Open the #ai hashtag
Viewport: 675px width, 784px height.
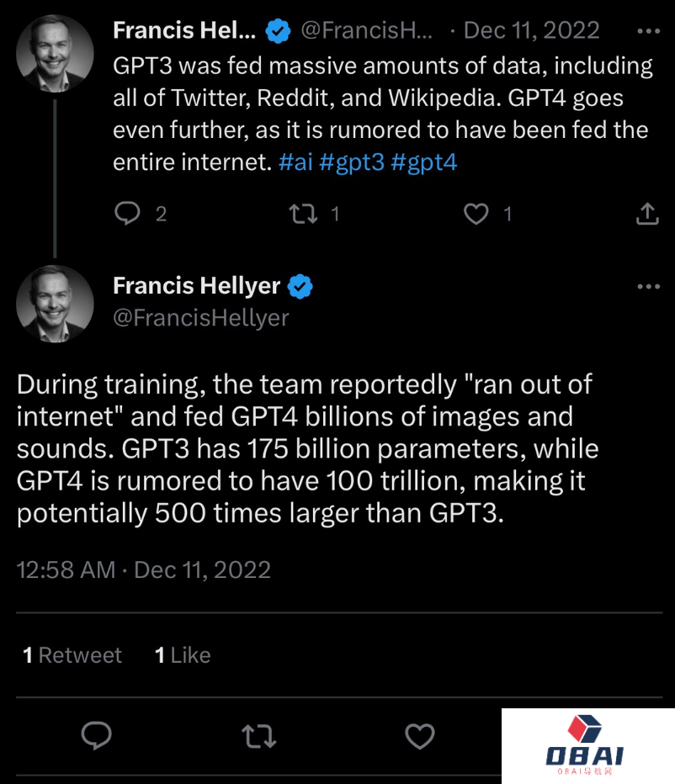click(x=295, y=162)
